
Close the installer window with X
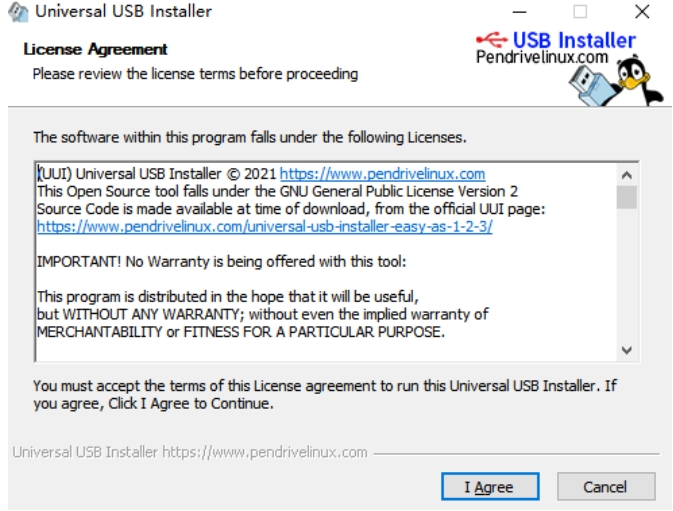tap(642, 12)
